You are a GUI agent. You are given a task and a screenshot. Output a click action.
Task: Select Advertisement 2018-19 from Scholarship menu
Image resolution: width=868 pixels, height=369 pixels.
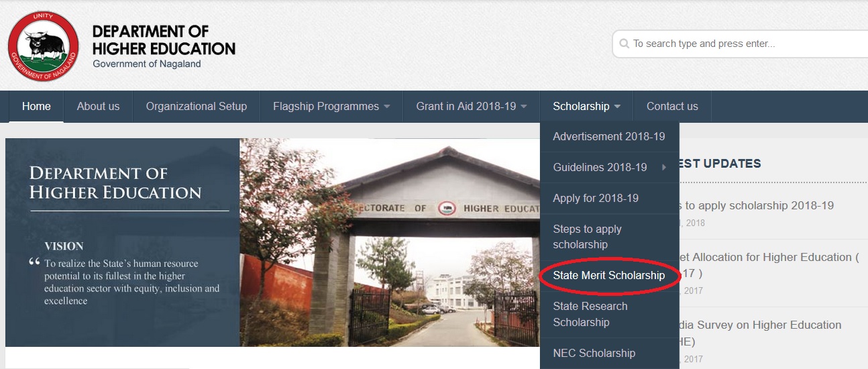coord(609,137)
